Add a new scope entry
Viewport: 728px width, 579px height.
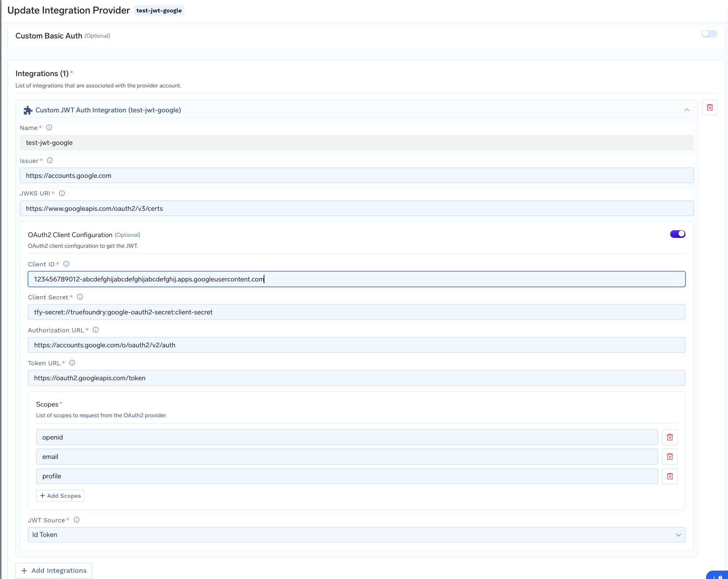60,496
